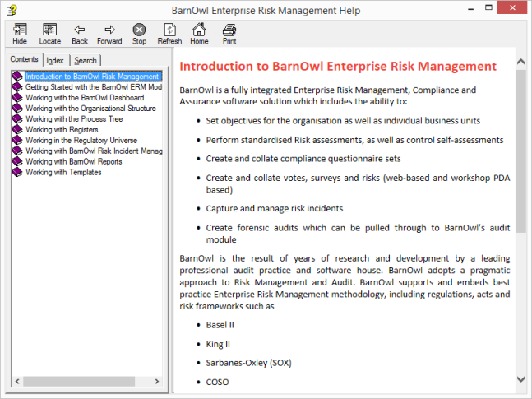The height and width of the screenshot is (399, 532).
Task: Open Working with BarnOwl Risk Incident topic
Action: [x=94, y=151]
